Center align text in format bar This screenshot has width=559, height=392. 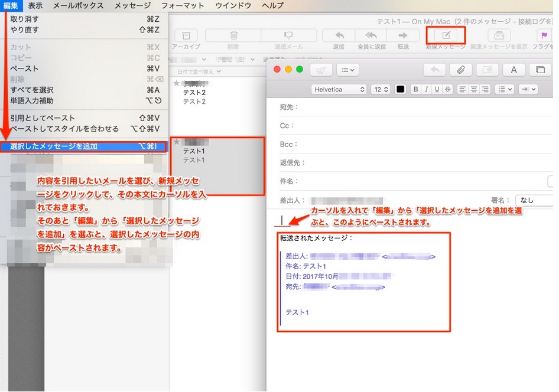click(474, 89)
